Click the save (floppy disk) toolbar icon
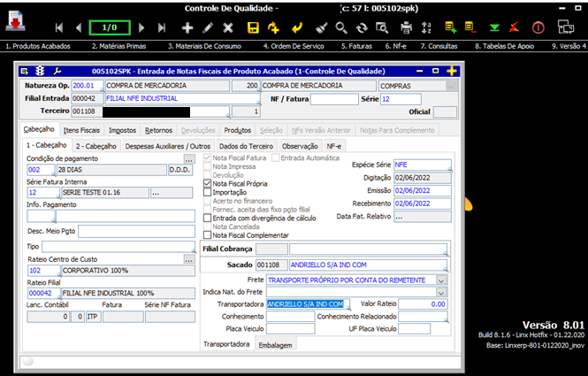The image size is (588, 376). pos(253,27)
